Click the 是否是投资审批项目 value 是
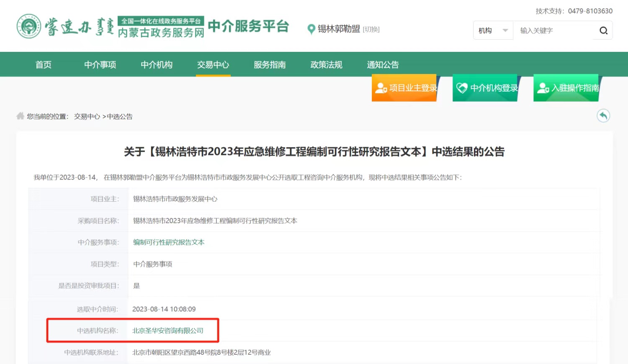 pyautogui.click(x=136, y=286)
